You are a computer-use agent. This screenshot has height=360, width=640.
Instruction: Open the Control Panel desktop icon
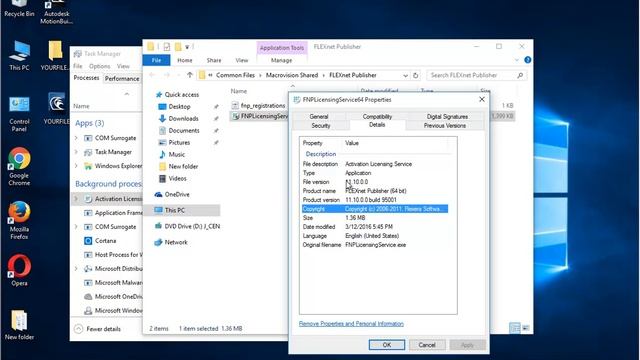pos(19,114)
